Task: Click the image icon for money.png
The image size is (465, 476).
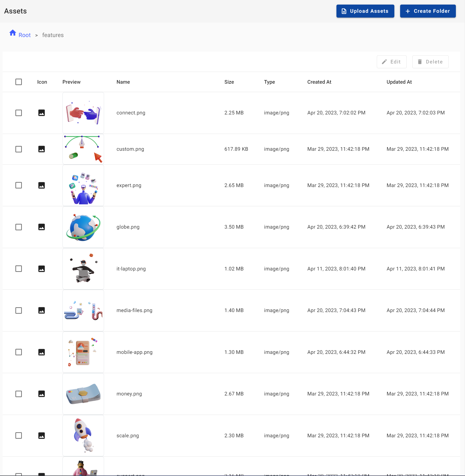Action: (x=42, y=394)
